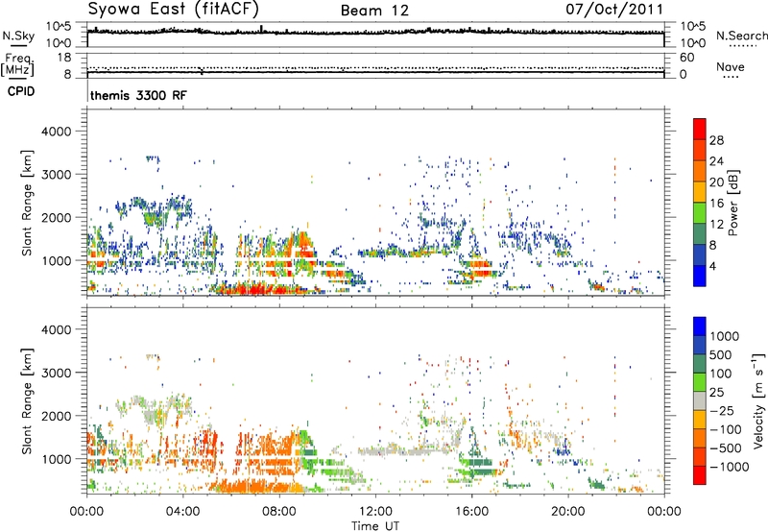Click the '60' tick on the Nave axis
Viewport: 768px width, 532px height.
point(687,58)
